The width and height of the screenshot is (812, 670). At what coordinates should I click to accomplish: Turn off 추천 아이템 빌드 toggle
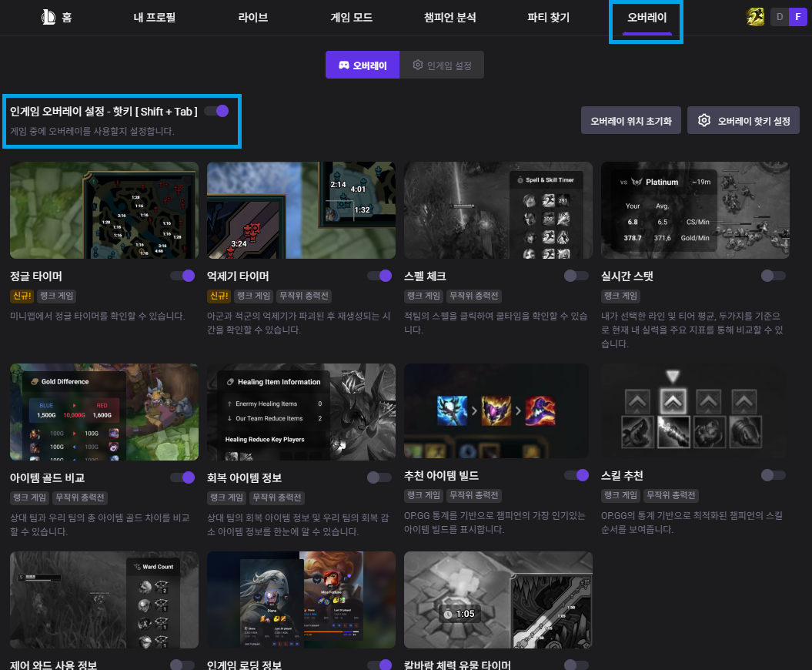point(576,475)
